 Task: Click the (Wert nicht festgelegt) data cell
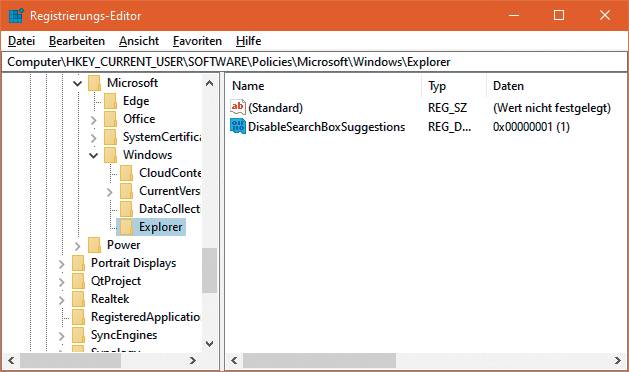click(552, 108)
